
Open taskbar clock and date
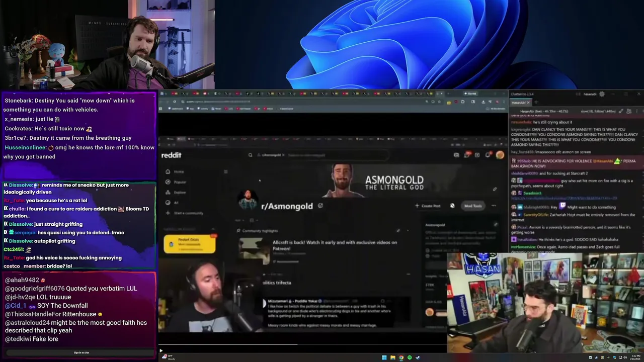[635, 357]
